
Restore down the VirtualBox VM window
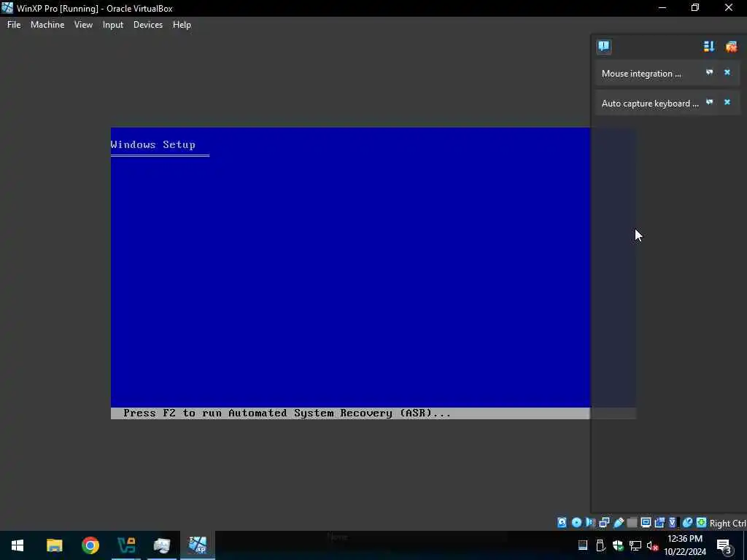coord(695,8)
